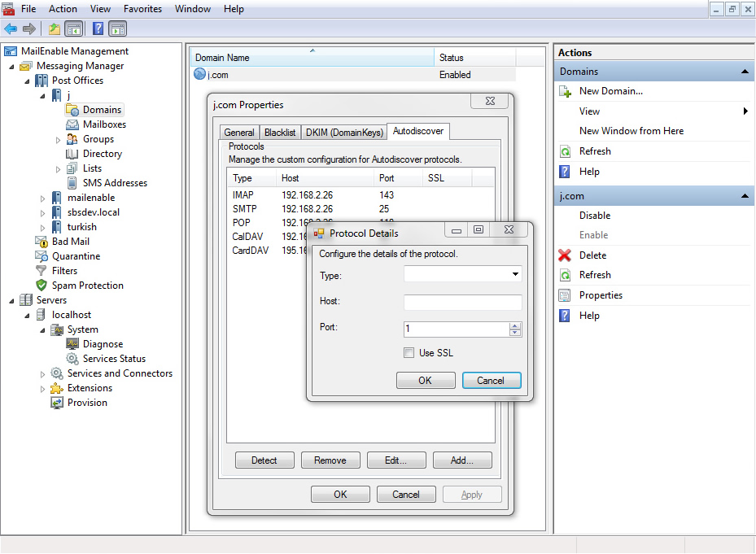Click Disable in the j.com actions
This screenshot has height=554, width=756.
click(595, 216)
